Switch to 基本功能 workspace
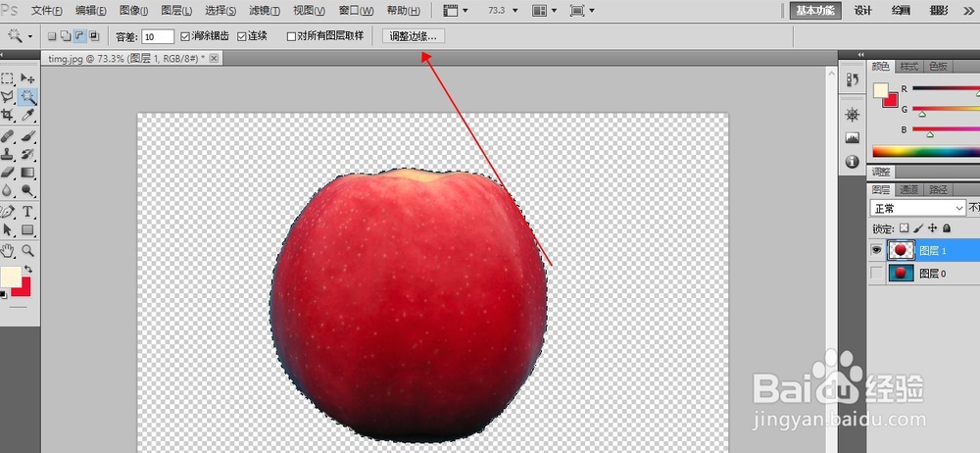Viewport: 980px width, 453px height. coord(815,11)
